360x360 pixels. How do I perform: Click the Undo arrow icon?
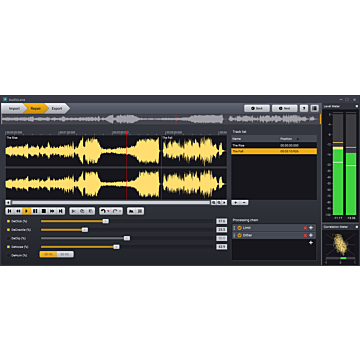click(103, 211)
